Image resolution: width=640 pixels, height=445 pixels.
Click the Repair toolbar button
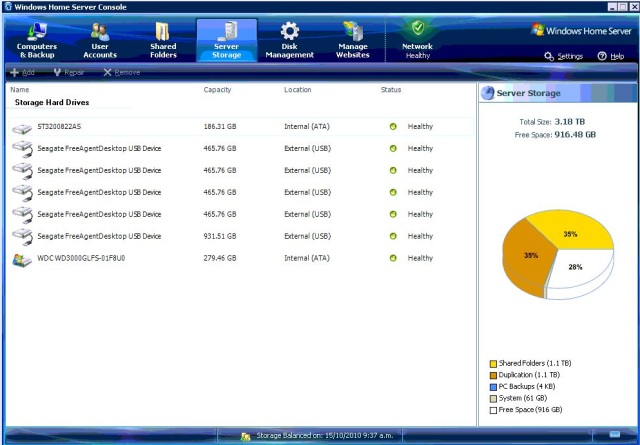coord(69,73)
